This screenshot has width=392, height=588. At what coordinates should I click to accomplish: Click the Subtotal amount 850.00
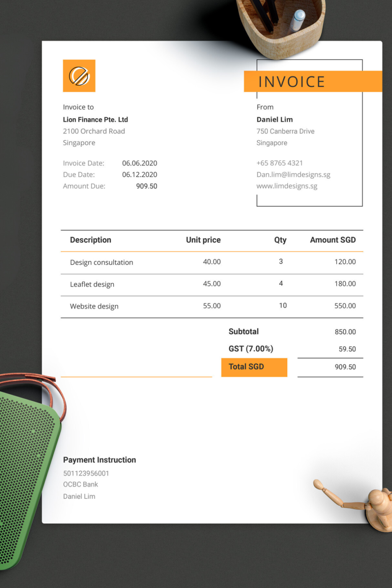(x=345, y=332)
